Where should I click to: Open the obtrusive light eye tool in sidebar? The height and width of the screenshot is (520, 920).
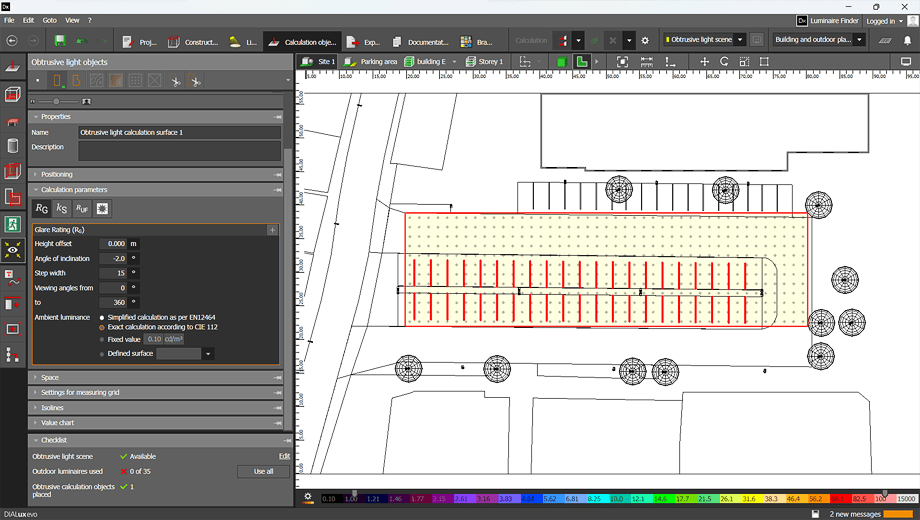click(x=13, y=250)
